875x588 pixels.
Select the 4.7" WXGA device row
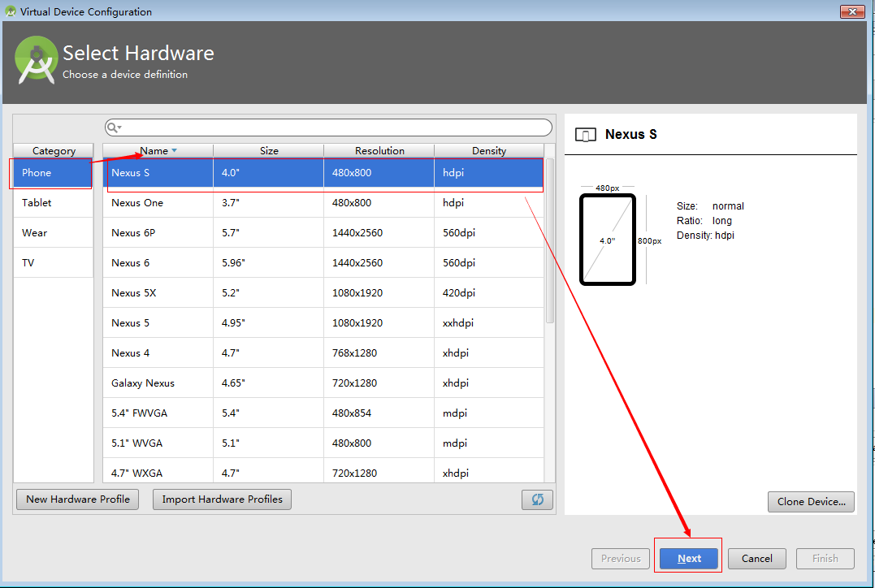click(323, 471)
